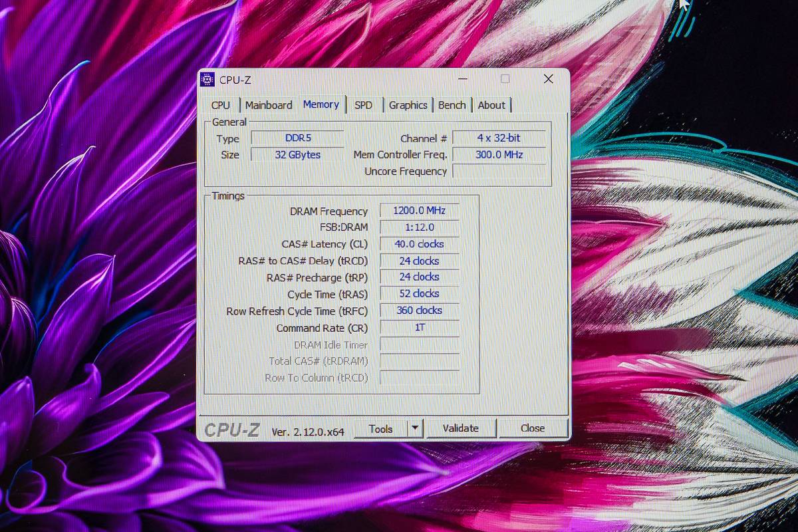The image size is (798, 532).
Task: Click the empty Uncore Frequency field
Action: coord(499,171)
